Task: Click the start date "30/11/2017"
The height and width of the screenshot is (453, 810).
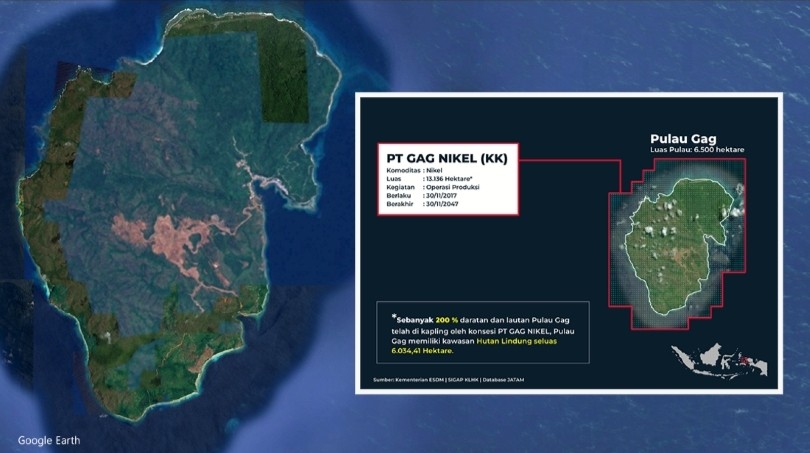Action: coord(442,196)
